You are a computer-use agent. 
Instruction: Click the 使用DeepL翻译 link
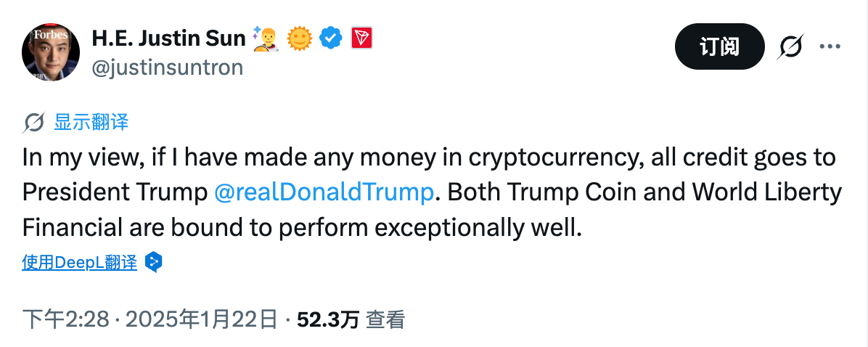pyautogui.click(x=80, y=262)
